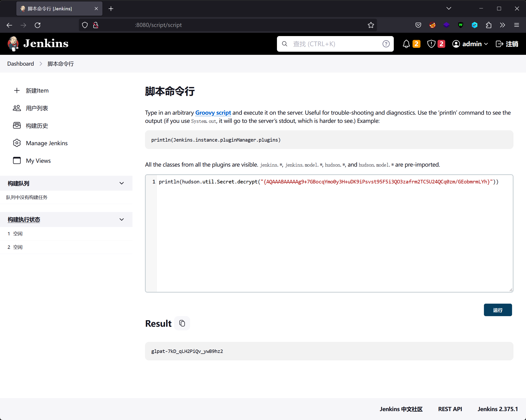Image resolution: width=526 pixels, height=420 pixels.
Task: Open Manage Jenkins in the sidebar
Action: click(47, 143)
